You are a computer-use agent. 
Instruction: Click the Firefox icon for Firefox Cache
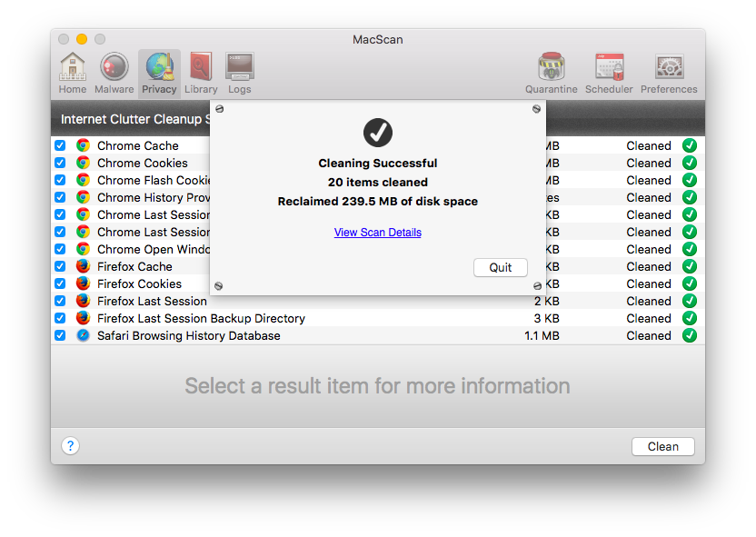tap(83, 266)
